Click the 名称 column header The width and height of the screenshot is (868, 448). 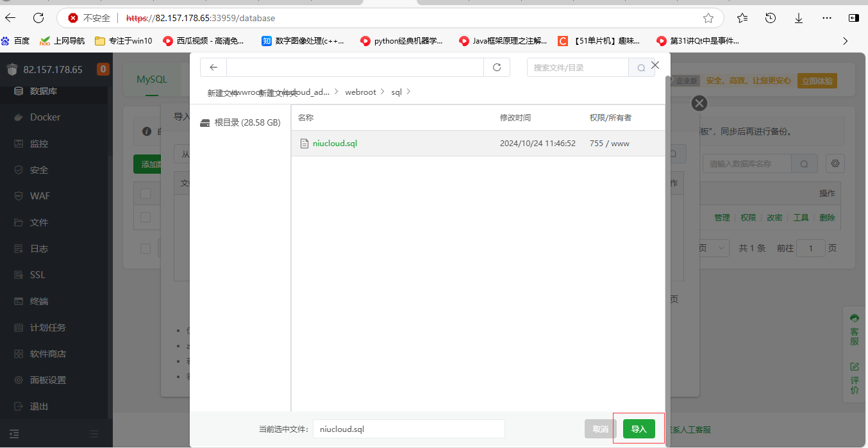pos(306,118)
